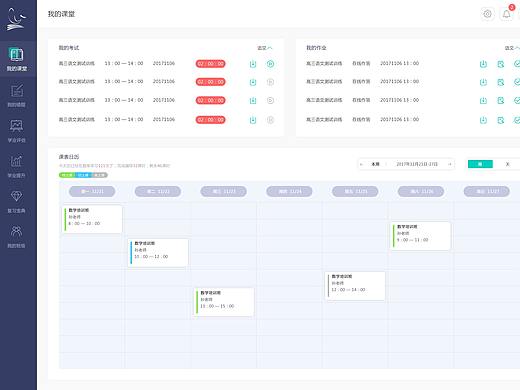This screenshot has width=520, height=390.
Task: Select Friday 11/25 day header
Action: click(x=355, y=191)
